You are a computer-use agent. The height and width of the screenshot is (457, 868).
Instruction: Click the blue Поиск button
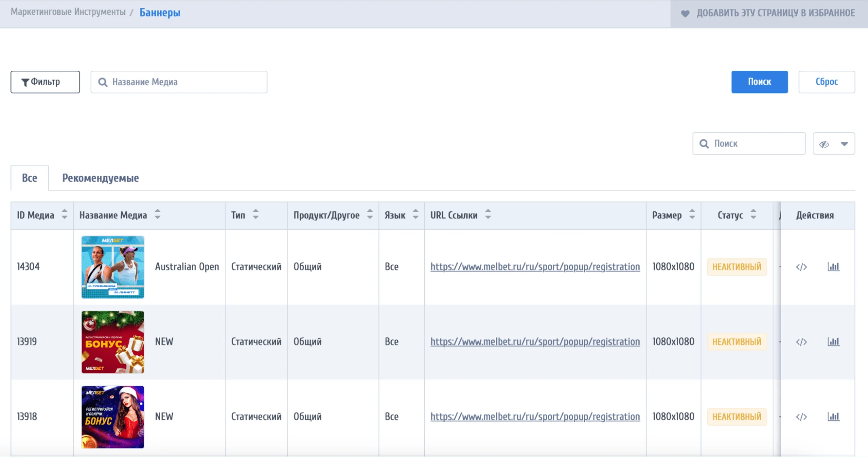click(x=759, y=82)
